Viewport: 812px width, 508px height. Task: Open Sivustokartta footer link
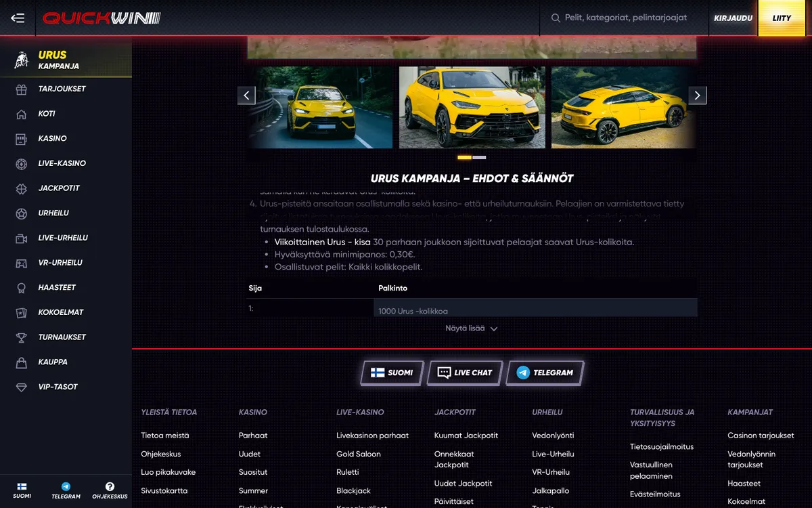[x=164, y=490]
